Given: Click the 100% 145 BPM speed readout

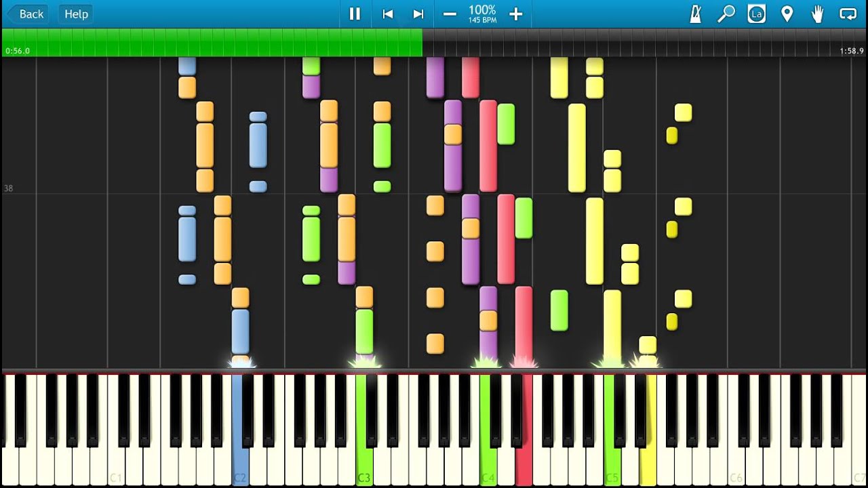Looking at the screenshot, I should [x=482, y=14].
